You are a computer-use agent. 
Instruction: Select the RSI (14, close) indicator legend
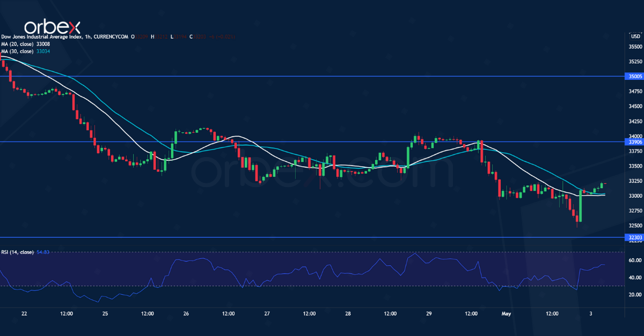point(17,267)
